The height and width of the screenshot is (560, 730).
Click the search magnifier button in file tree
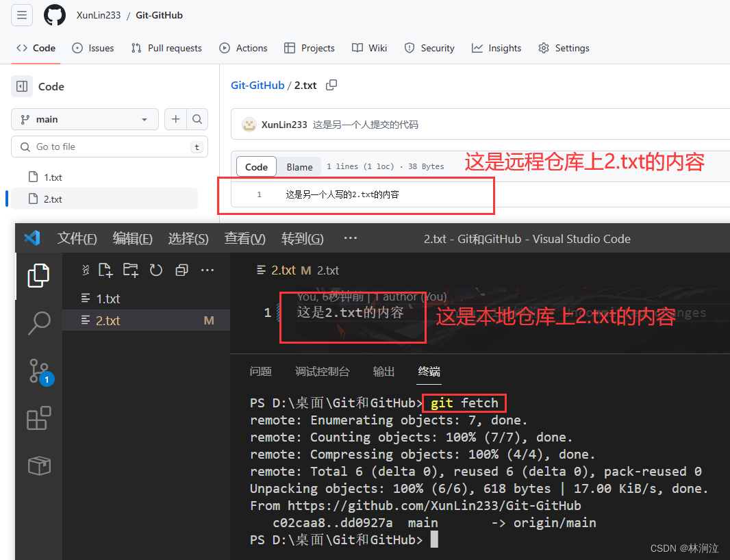[197, 120]
